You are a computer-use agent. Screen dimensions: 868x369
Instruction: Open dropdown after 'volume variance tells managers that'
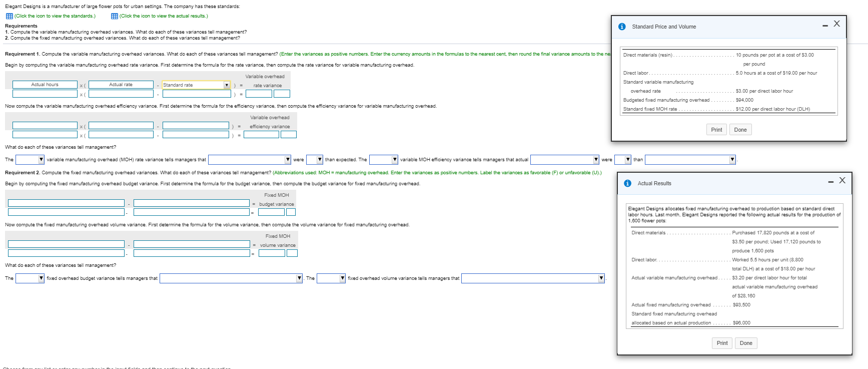tap(533, 278)
